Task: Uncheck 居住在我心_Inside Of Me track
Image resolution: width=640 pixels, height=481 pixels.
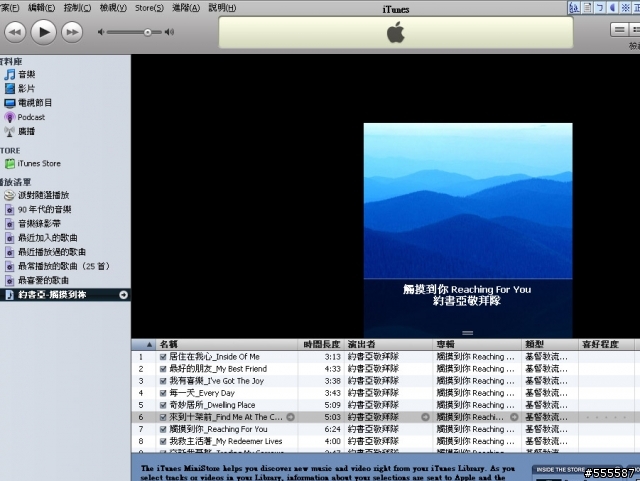Action: pyautogui.click(x=163, y=357)
